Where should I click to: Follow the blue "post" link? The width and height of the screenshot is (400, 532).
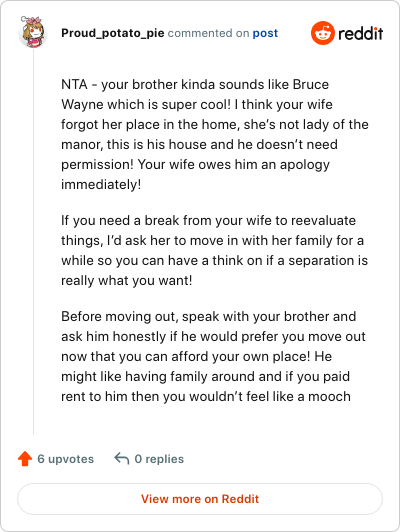pos(265,33)
